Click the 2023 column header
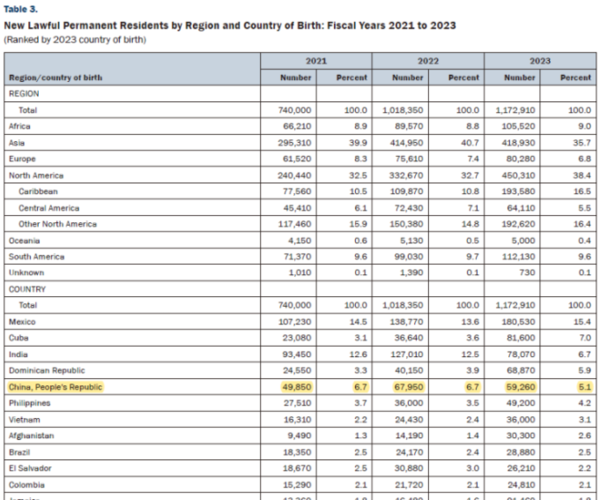Viewport: 600px width, 500px height. [540, 61]
